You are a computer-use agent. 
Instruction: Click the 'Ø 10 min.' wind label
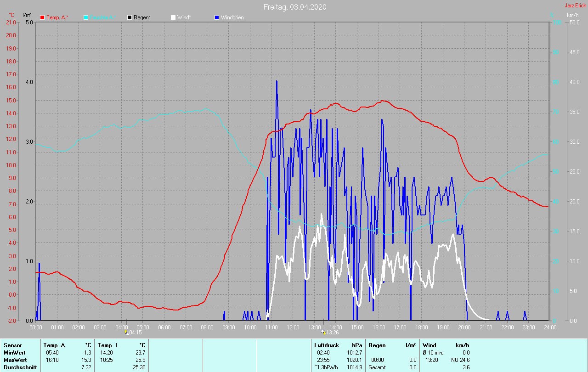pos(433,353)
